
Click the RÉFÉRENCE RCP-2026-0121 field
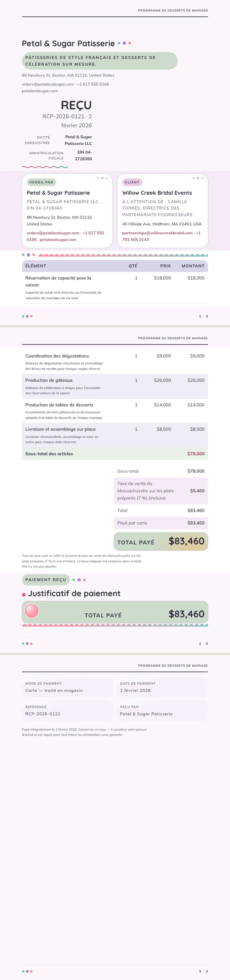(68, 710)
